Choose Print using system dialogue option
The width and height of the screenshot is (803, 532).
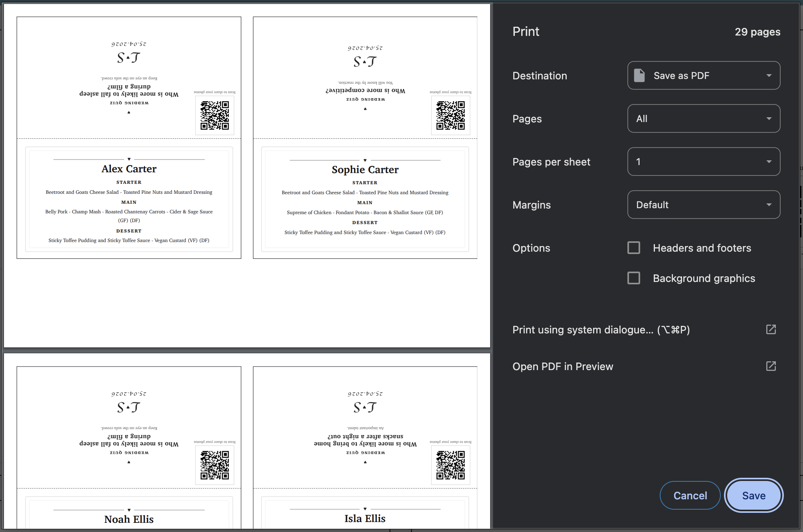(601, 330)
